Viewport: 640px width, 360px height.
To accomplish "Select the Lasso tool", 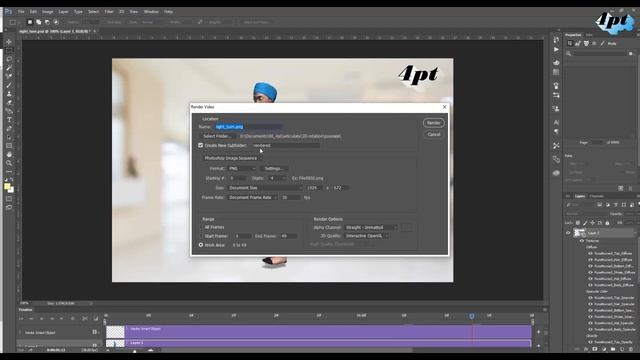I will 9,59.
